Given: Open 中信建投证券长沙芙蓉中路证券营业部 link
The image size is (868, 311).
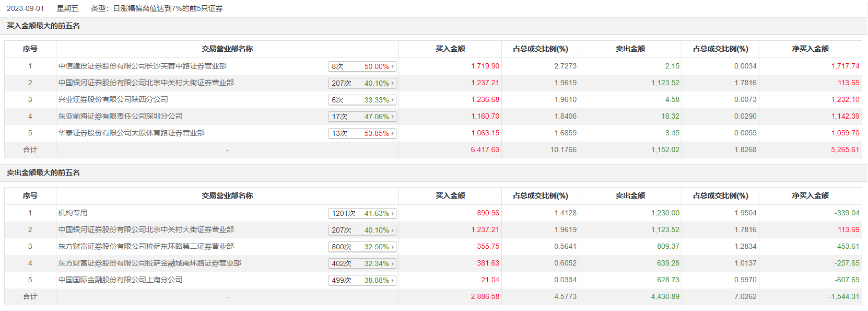Looking at the screenshot, I should (x=142, y=66).
